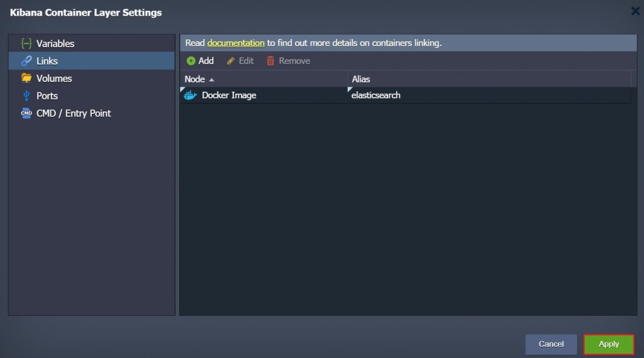This screenshot has height=358, width=644.
Task: Apply the container layer settings
Action: tap(609, 344)
